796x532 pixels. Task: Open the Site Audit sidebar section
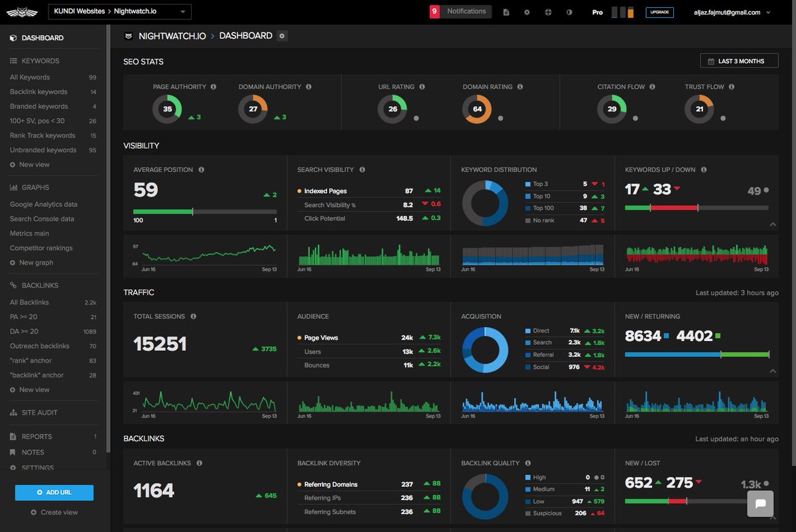click(x=39, y=413)
